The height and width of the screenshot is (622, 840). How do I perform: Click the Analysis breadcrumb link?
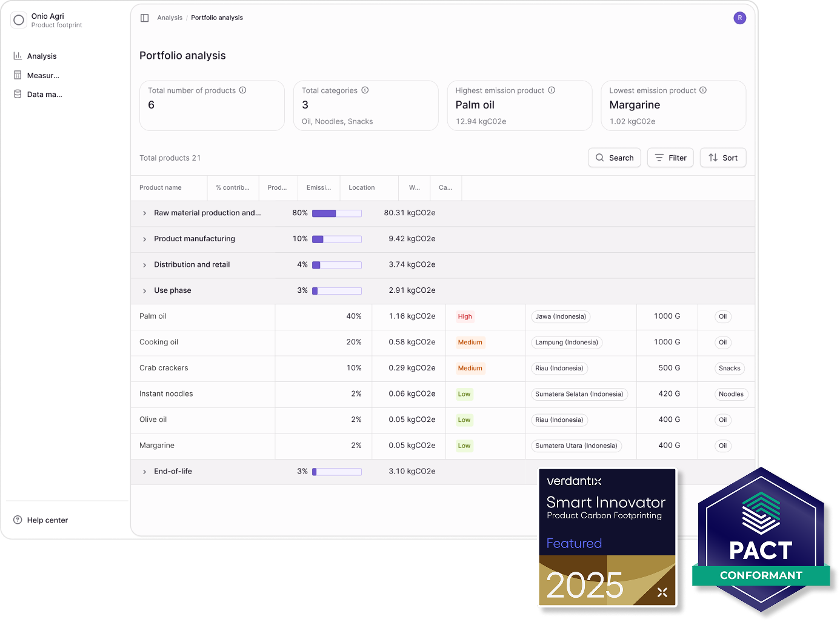[x=170, y=18]
